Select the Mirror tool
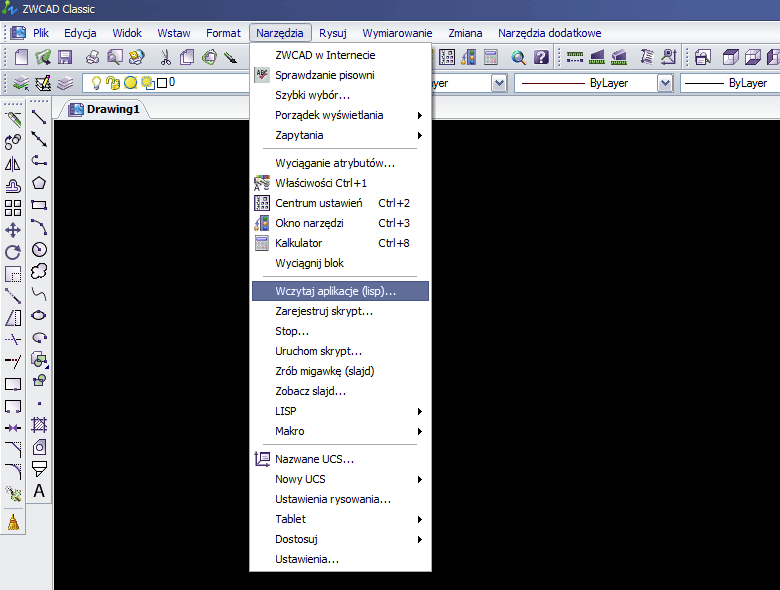Image resolution: width=780 pixels, height=590 pixels. (13, 164)
